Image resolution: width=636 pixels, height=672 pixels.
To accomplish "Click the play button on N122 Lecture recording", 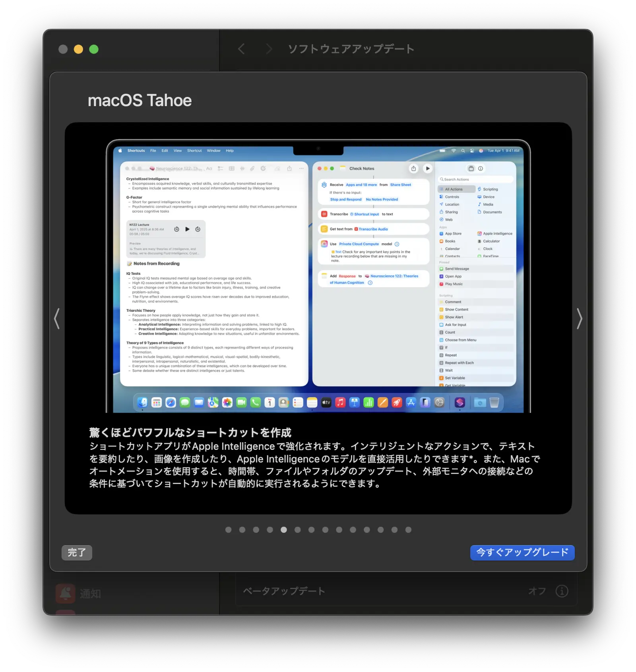I will point(187,229).
